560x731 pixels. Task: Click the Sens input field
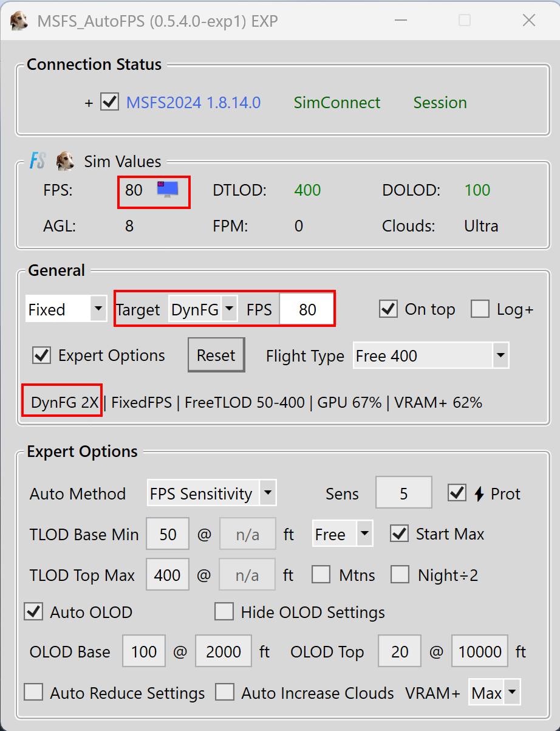pos(404,493)
